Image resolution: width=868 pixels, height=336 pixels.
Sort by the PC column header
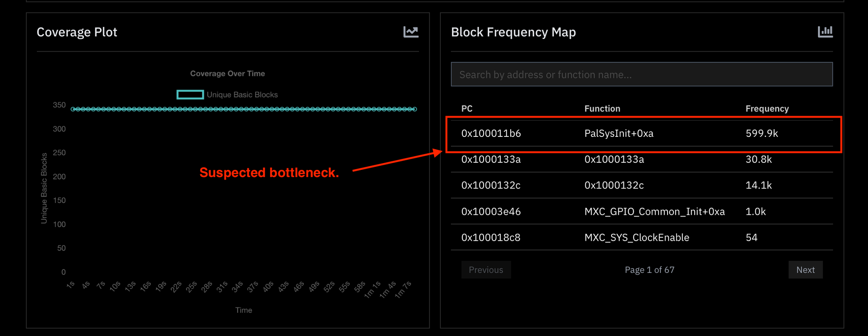pyautogui.click(x=467, y=108)
